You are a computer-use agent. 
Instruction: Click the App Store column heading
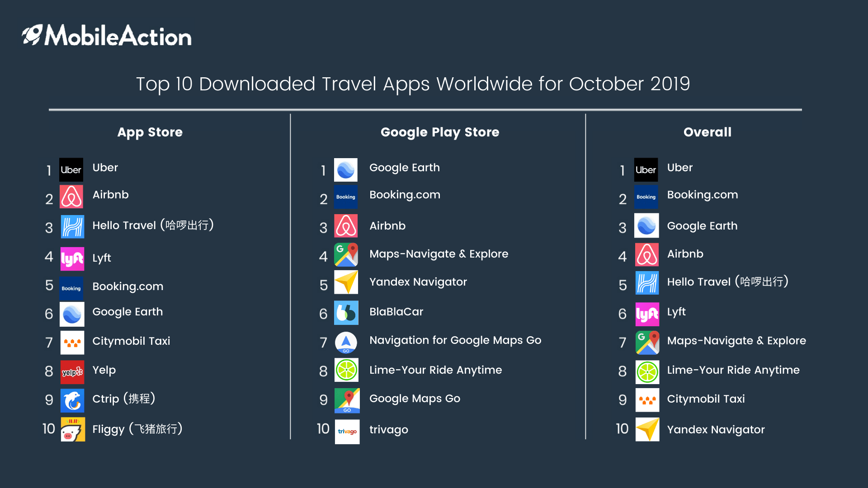click(x=150, y=132)
